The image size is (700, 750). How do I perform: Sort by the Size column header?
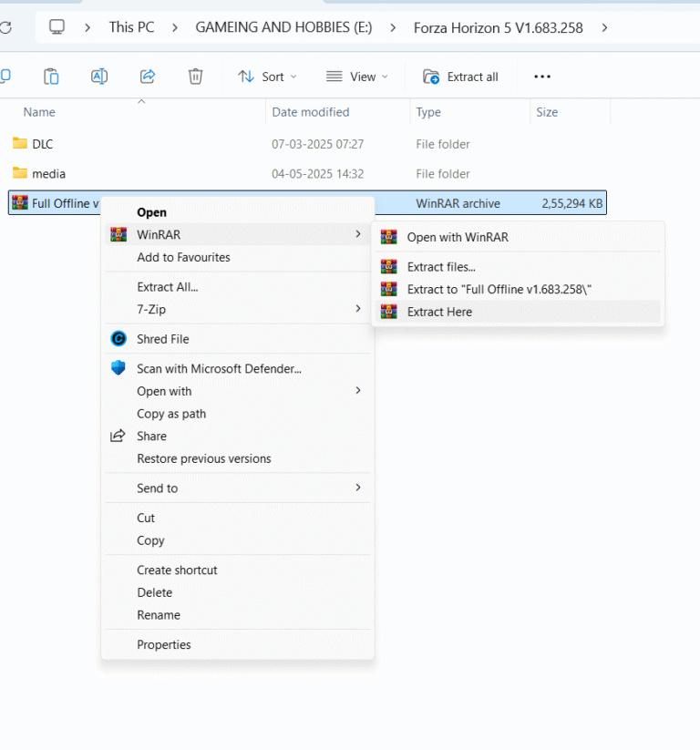547,112
